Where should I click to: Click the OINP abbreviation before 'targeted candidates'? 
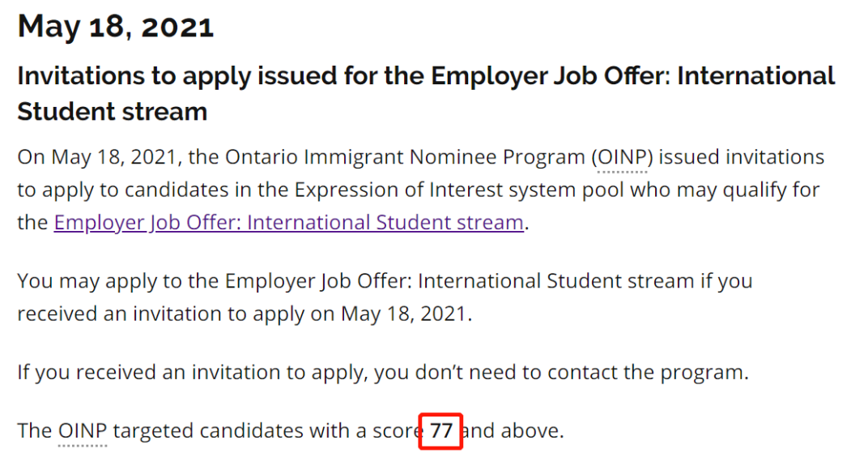[x=83, y=430]
